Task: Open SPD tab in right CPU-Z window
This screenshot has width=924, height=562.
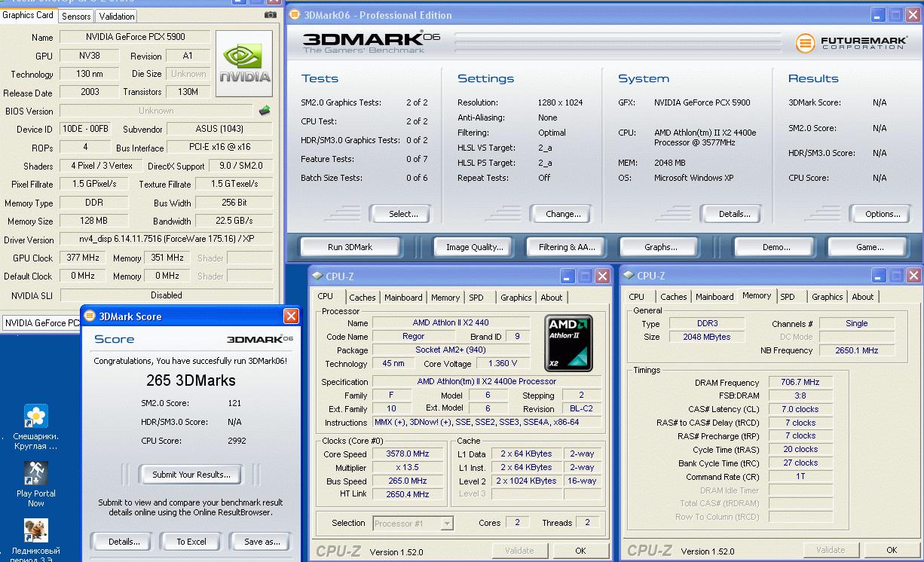Action: click(788, 297)
